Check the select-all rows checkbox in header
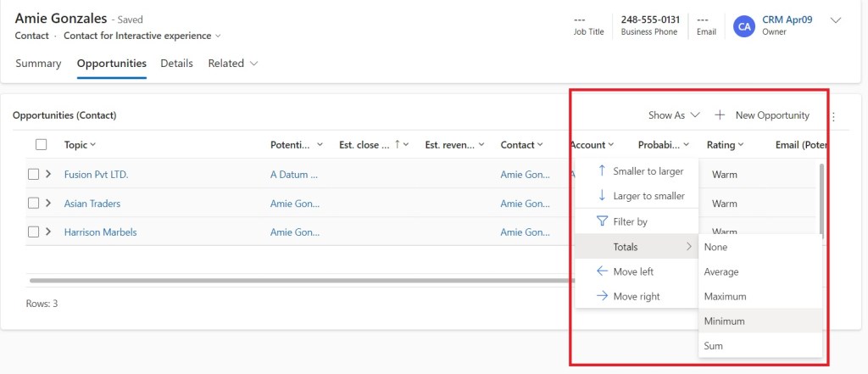Viewport: 868px width, 374px height. tap(41, 145)
